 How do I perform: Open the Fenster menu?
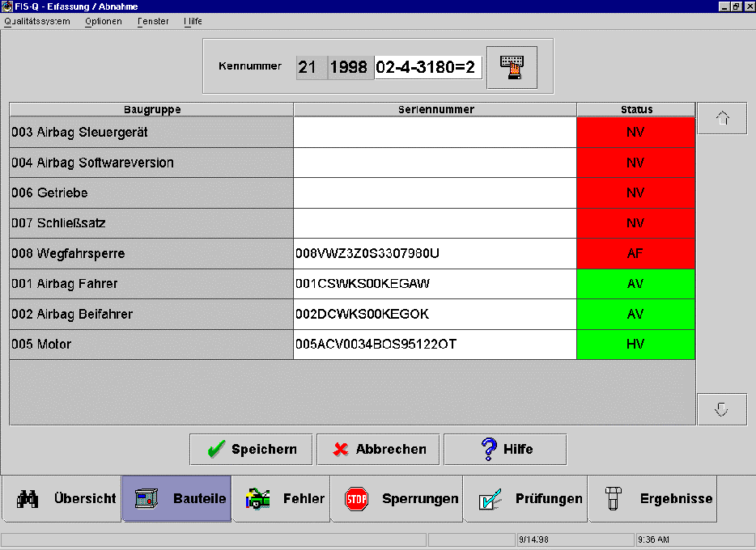(x=153, y=21)
